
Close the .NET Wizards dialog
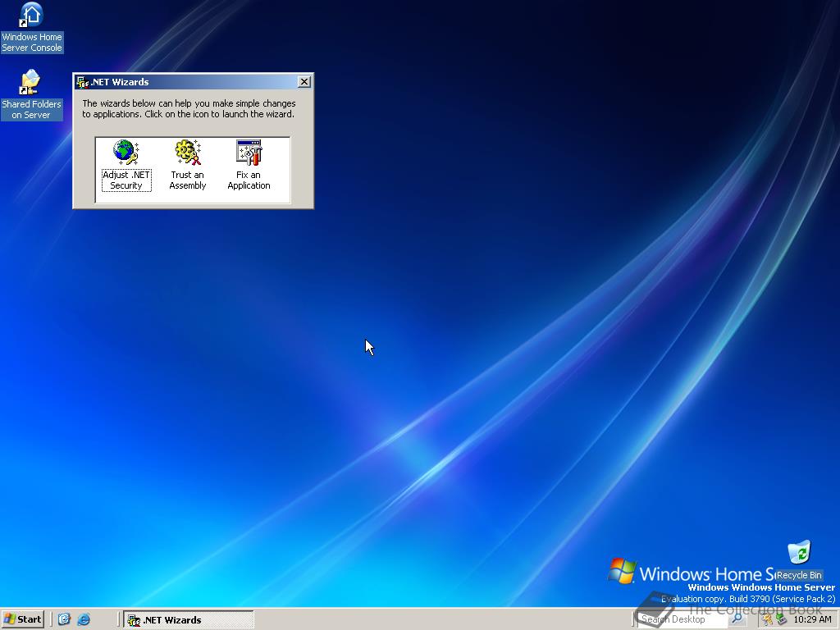304,81
